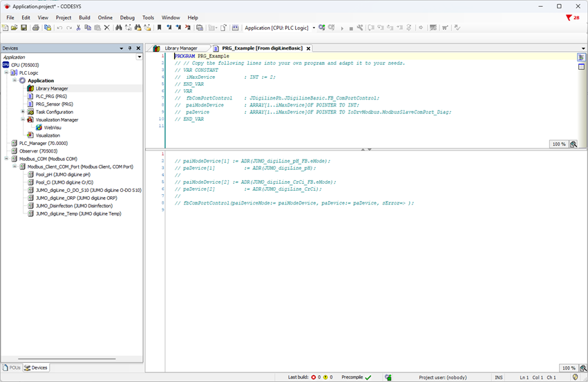The image size is (588, 382).
Task: Select JUMO_digiLine_Temp device in tree
Action: [78, 213]
